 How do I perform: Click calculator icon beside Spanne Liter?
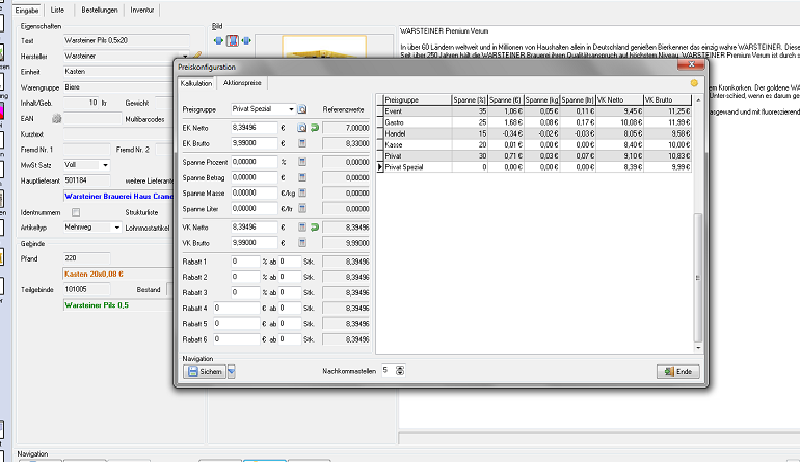[302, 208]
